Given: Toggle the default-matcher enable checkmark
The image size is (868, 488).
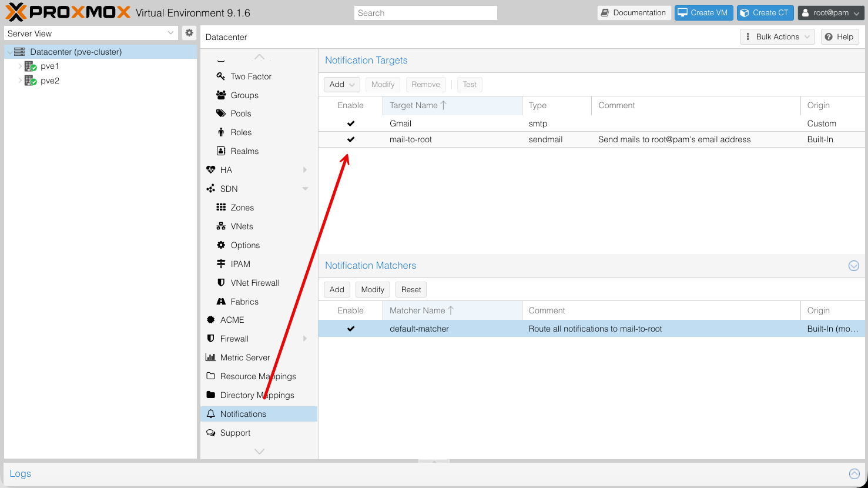Looking at the screenshot, I should tap(351, 329).
